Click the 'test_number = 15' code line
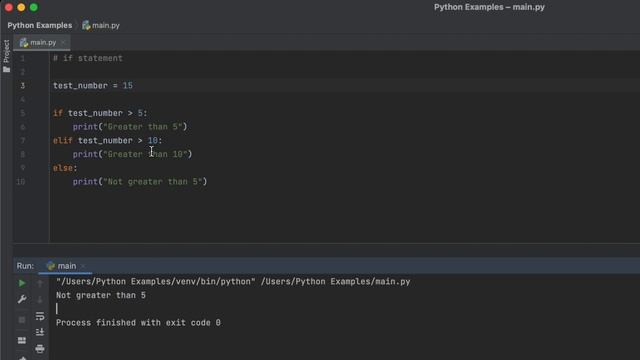The height and width of the screenshot is (360, 640). tap(93, 86)
